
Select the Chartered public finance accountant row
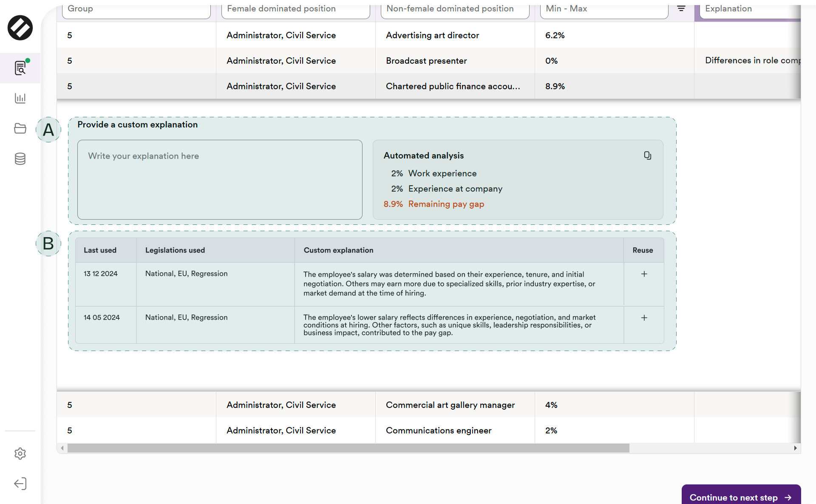click(452, 86)
